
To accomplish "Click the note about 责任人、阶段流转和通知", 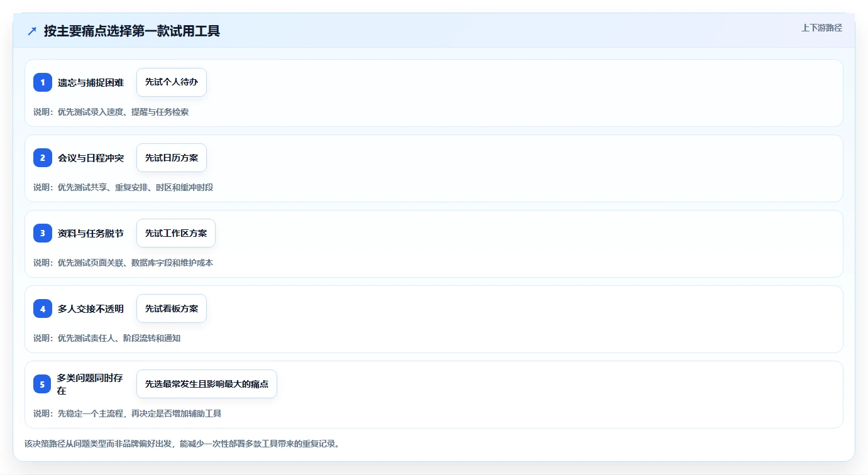I will pos(107,338).
